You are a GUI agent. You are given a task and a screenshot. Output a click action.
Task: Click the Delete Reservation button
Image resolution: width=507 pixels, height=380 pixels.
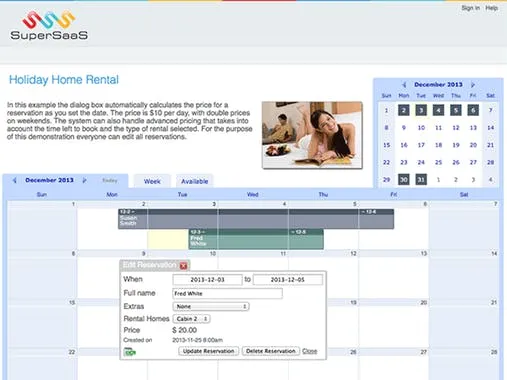(271, 351)
